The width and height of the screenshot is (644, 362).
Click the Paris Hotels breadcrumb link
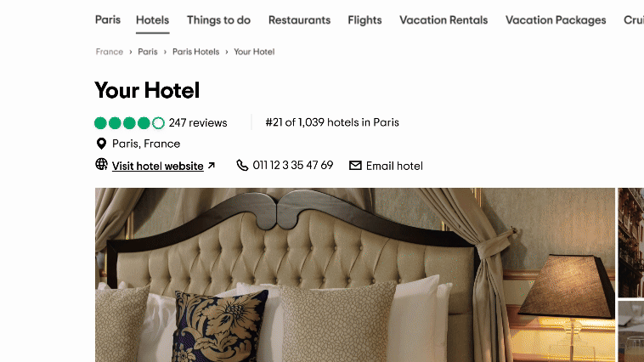[196, 52]
